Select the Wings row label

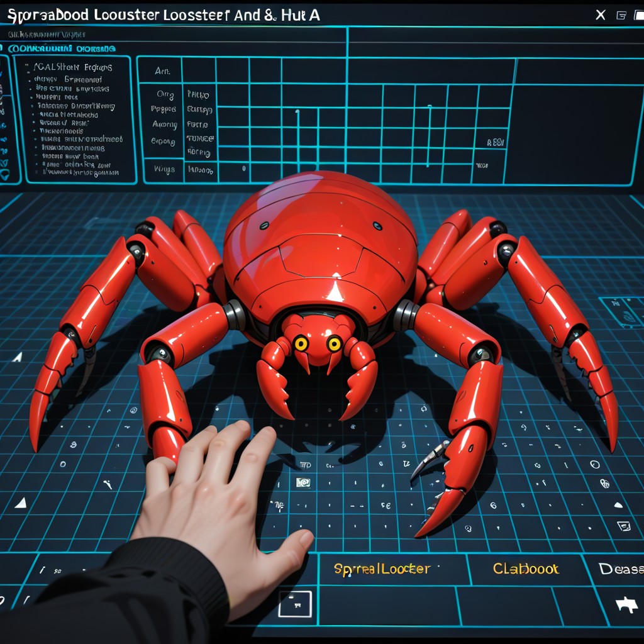coord(164,169)
